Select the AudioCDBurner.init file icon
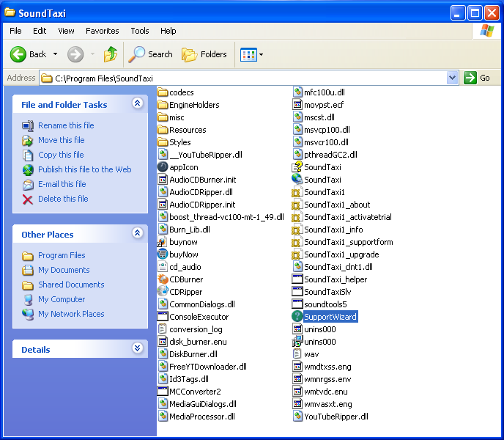Viewport: 504px width, 440px height. 163,180
